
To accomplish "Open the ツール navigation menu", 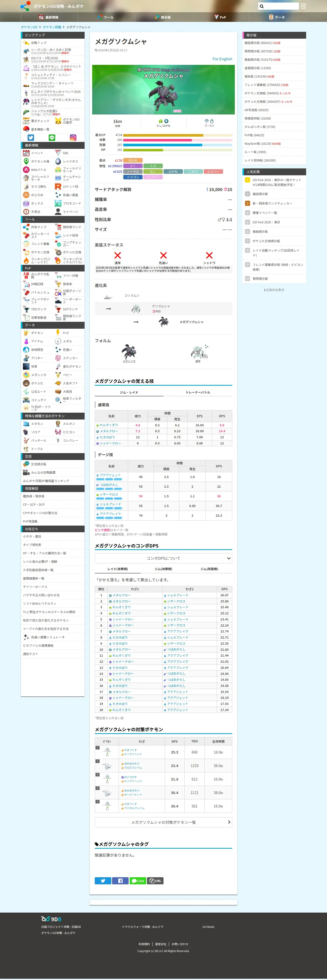I will (x=106, y=17).
